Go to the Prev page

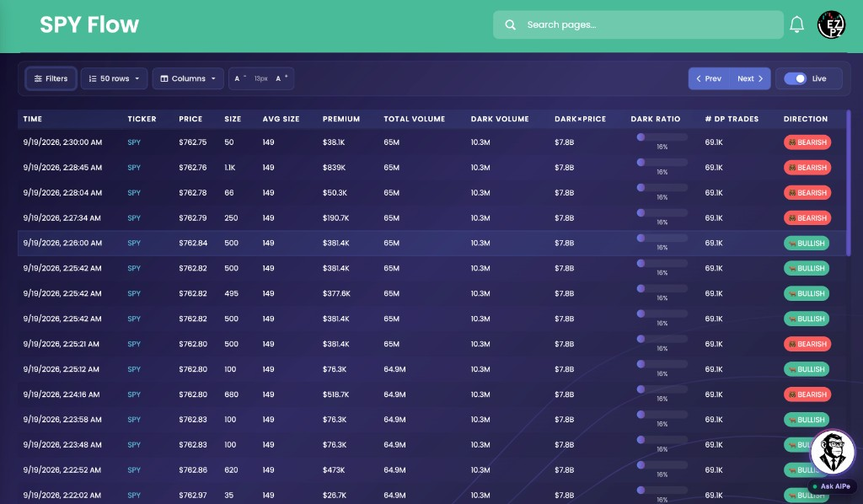(709, 78)
